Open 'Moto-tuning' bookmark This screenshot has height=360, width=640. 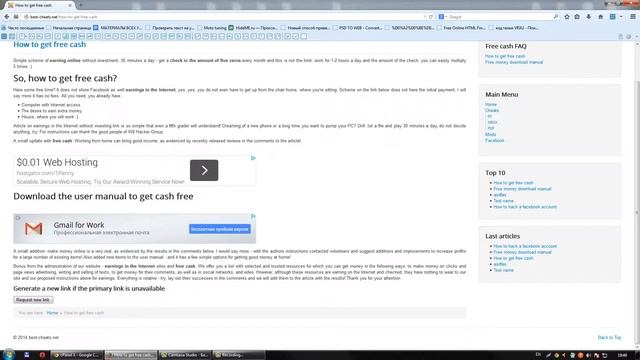(x=212, y=28)
